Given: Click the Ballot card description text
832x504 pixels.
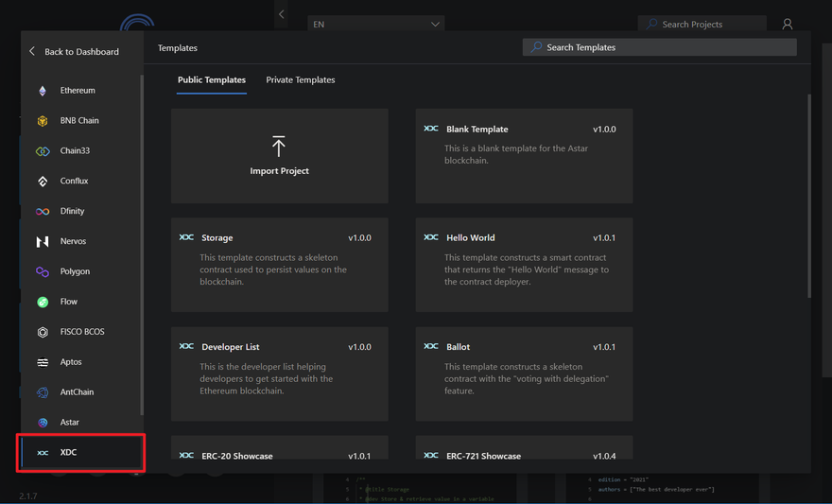Looking at the screenshot, I should coord(527,379).
